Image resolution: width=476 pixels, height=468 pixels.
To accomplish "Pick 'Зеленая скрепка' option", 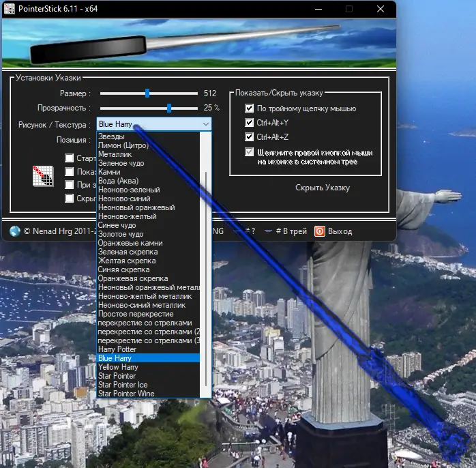I will coord(149,252).
